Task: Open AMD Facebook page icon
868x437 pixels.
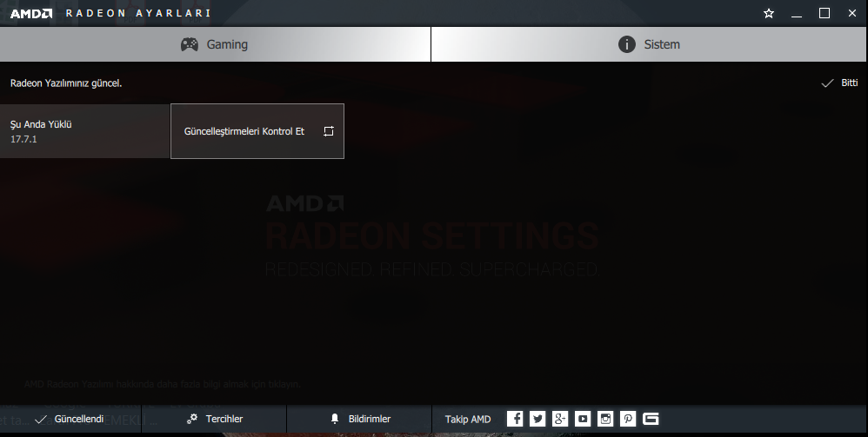Action: pyautogui.click(x=515, y=419)
